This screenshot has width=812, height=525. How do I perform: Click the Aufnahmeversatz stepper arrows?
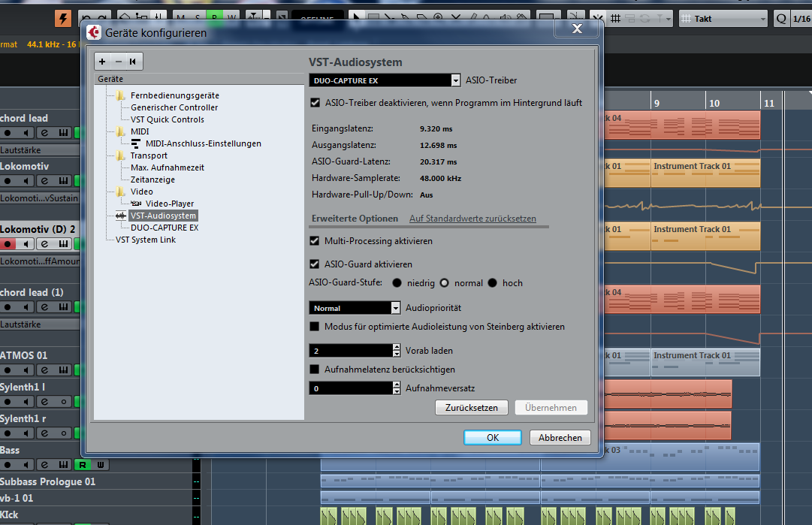point(397,388)
